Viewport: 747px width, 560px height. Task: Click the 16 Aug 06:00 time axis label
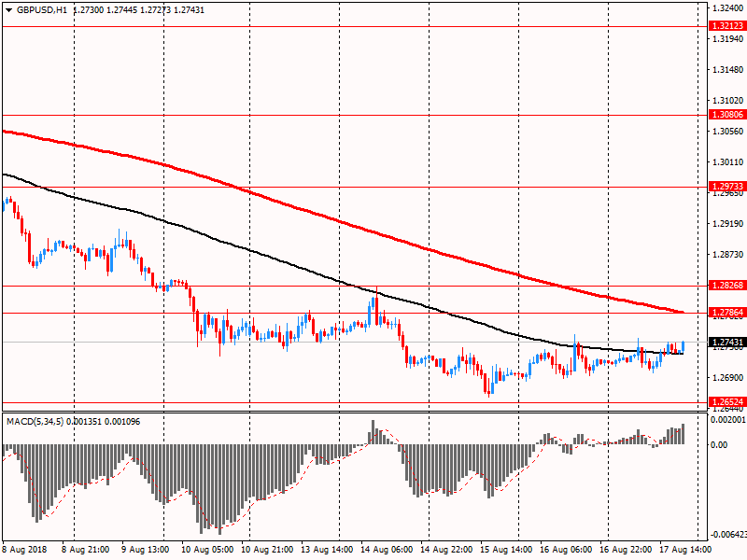[x=566, y=549]
